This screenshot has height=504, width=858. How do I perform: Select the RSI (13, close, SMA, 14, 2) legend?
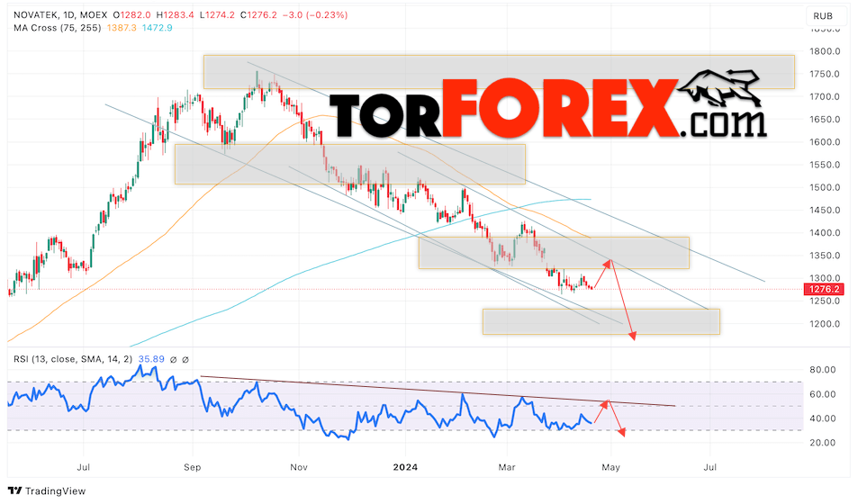pyautogui.click(x=73, y=359)
